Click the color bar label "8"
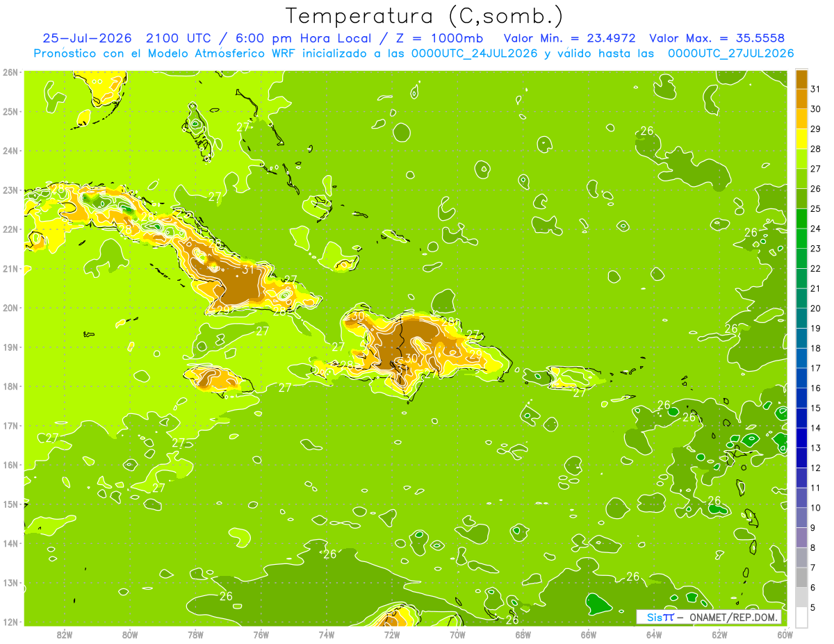Screen dimensions: 834x644 tap(813, 547)
